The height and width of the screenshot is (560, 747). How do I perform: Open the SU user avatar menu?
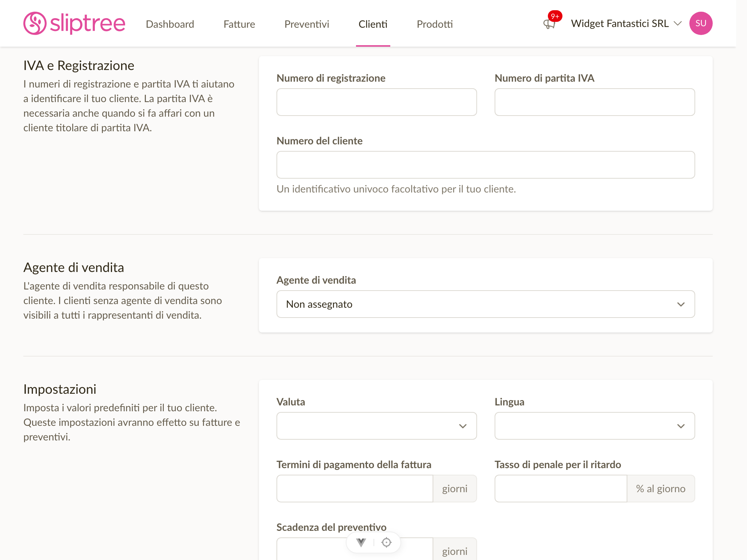coord(701,23)
